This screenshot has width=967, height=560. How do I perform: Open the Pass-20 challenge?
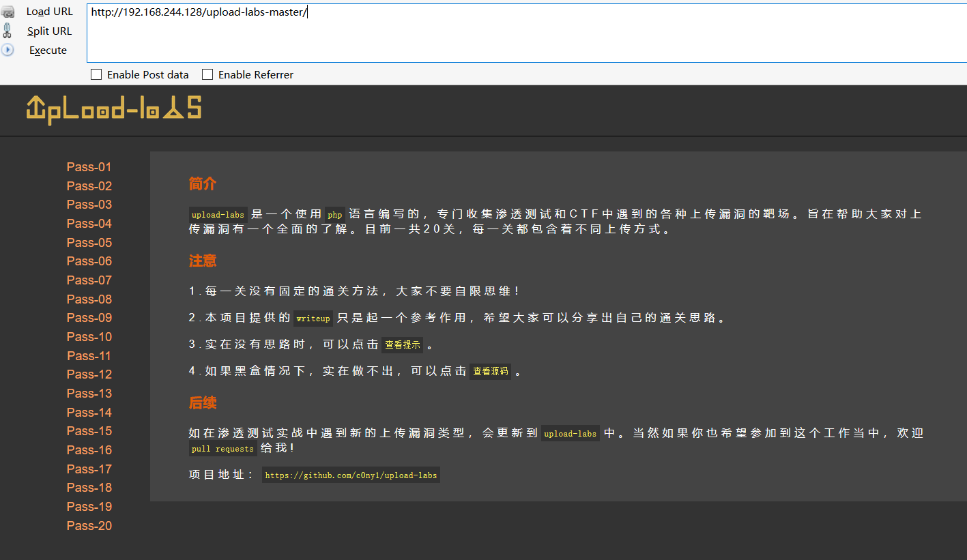coord(89,525)
